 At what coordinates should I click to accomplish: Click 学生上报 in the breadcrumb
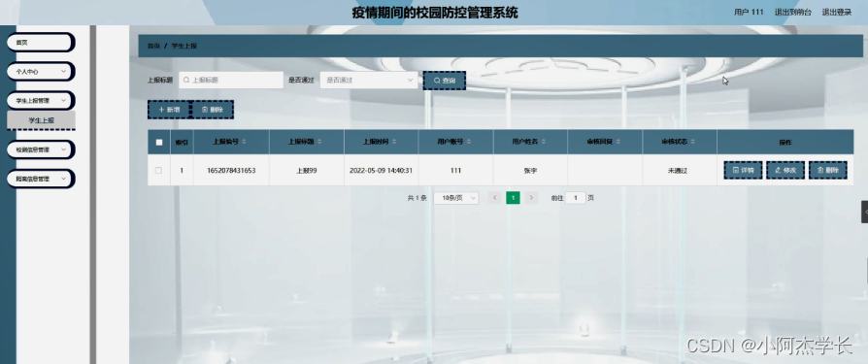click(184, 46)
